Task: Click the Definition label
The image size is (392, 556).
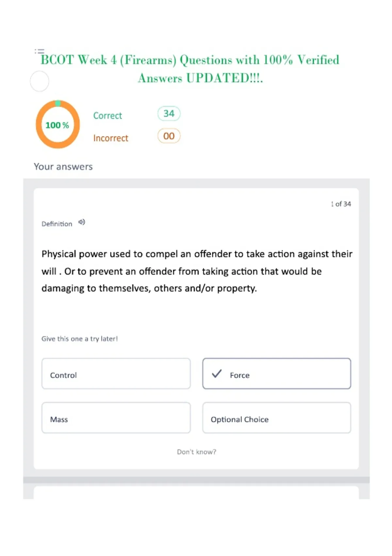Action: [x=57, y=224]
